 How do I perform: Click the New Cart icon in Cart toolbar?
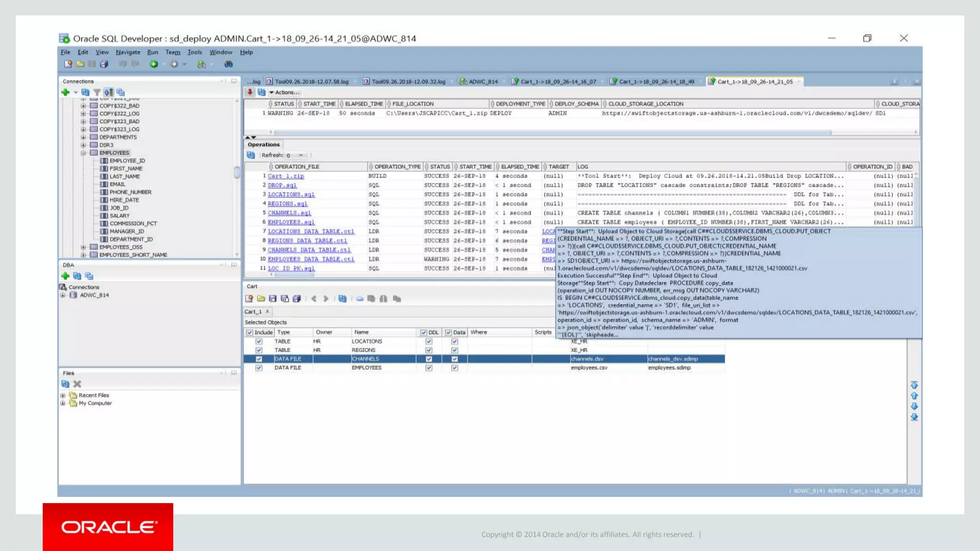point(249,298)
